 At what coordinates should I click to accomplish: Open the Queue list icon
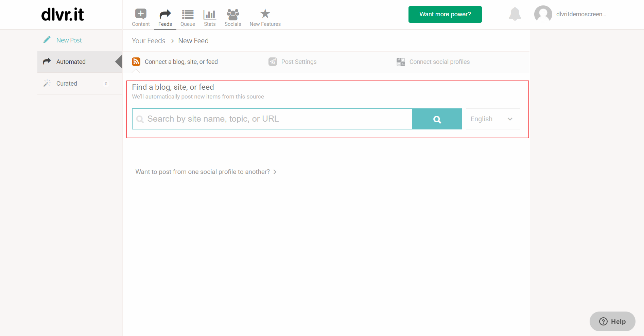pyautogui.click(x=188, y=14)
